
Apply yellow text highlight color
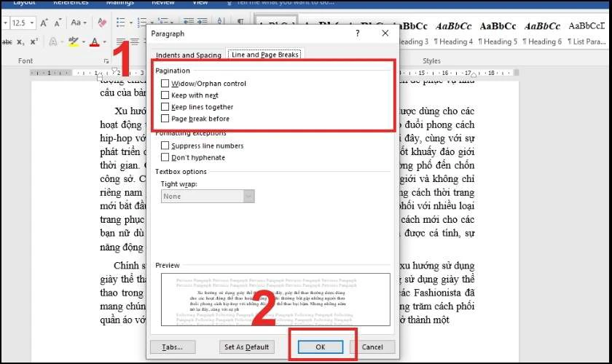click(73, 41)
